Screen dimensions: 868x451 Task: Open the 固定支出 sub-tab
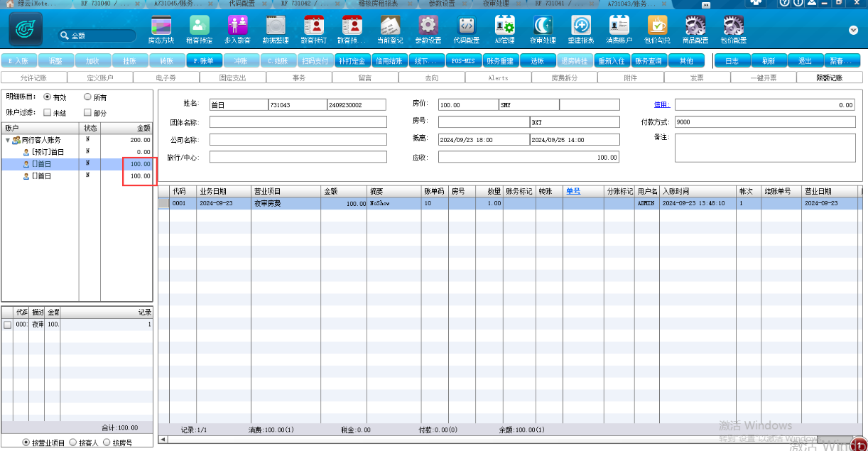click(233, 77)
